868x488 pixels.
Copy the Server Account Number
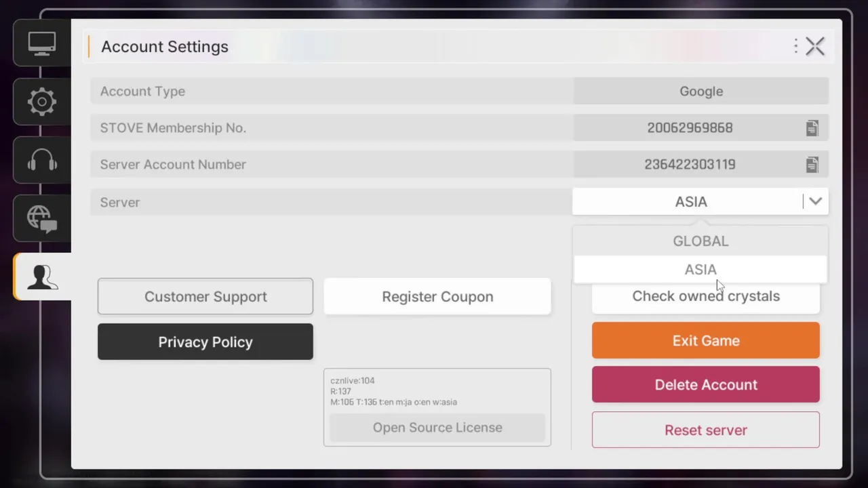coord(812,165)
